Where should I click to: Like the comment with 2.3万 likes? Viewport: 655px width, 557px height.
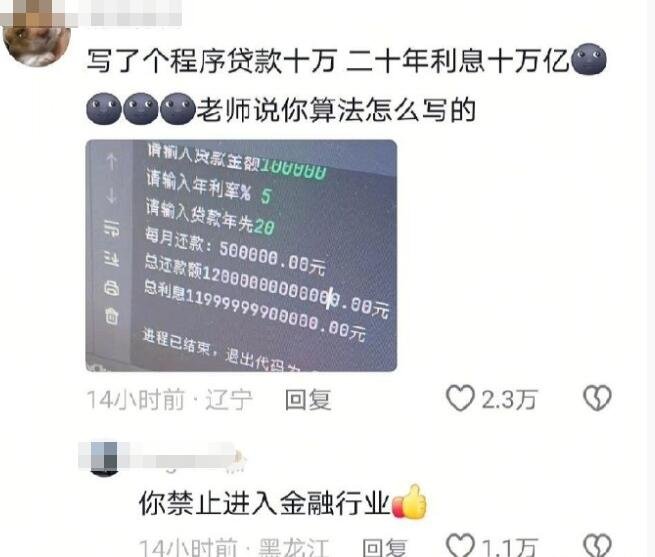(460, 399)
